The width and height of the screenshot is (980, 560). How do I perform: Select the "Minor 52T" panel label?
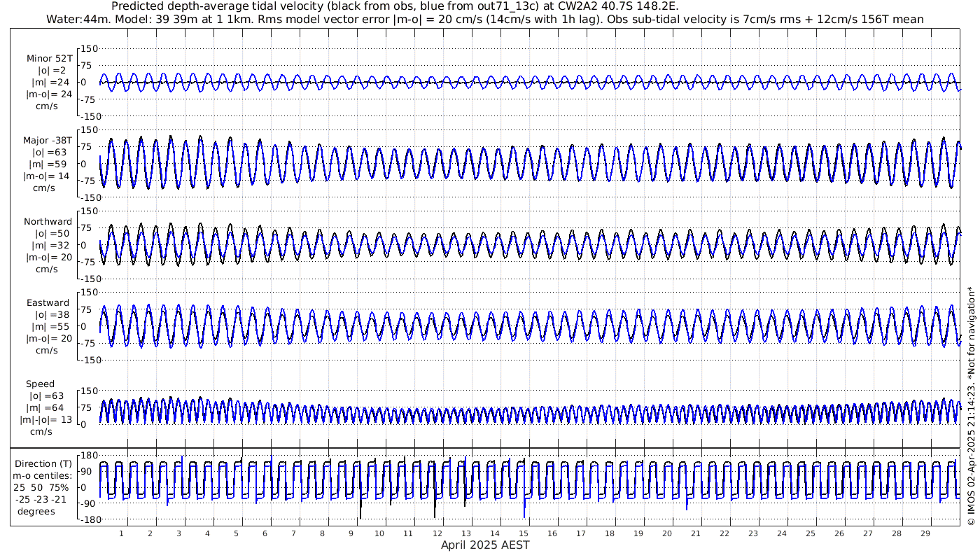[49, 59]
